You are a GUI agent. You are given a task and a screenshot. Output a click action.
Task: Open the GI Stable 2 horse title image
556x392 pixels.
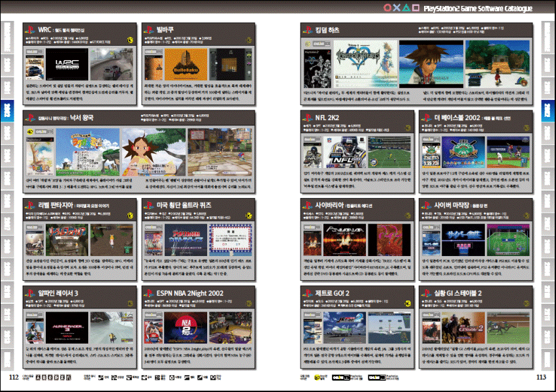(463, 327)
